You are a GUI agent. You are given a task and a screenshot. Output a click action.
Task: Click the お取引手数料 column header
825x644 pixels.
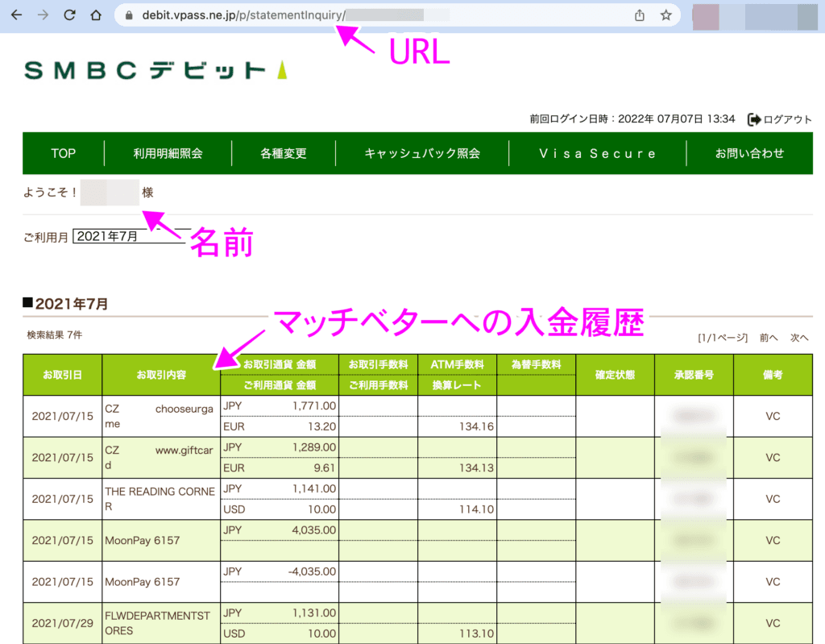(x=379, y=364)
